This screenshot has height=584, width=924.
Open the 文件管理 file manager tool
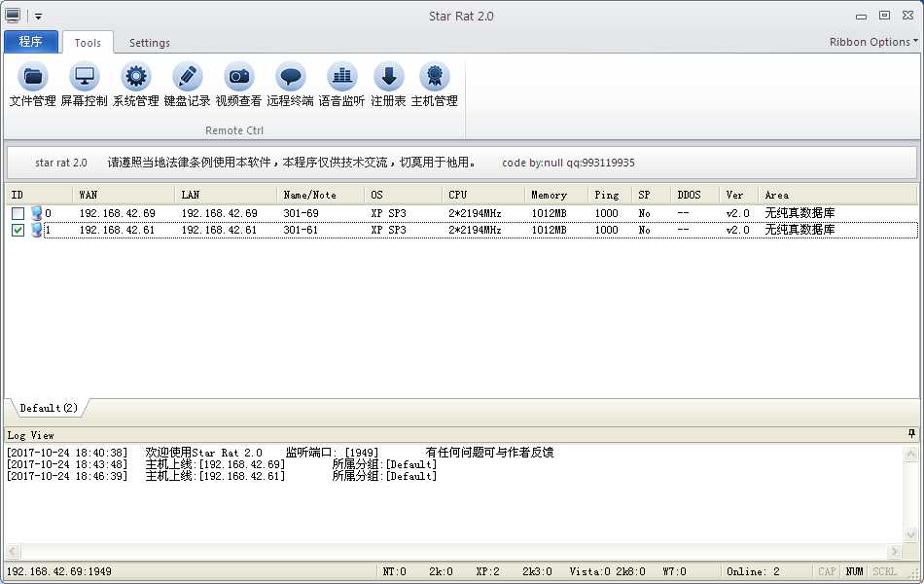click(33, 85)
